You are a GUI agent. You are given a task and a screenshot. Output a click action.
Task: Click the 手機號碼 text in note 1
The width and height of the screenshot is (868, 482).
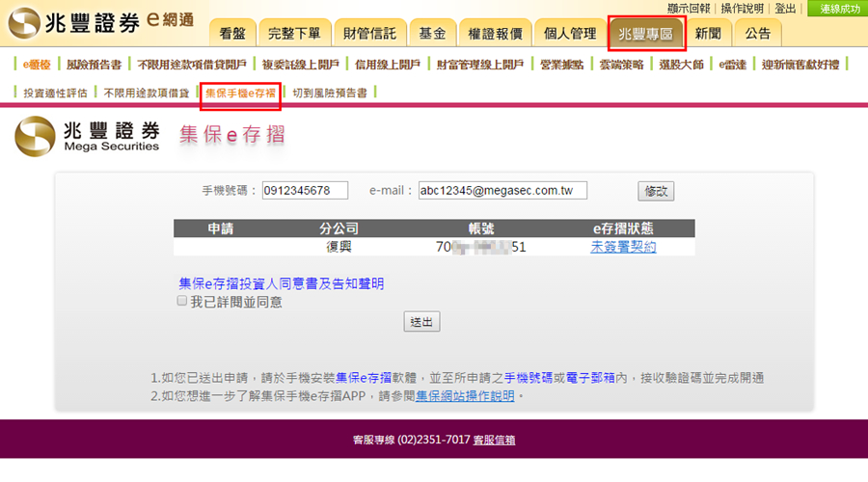tap(529, 378)
